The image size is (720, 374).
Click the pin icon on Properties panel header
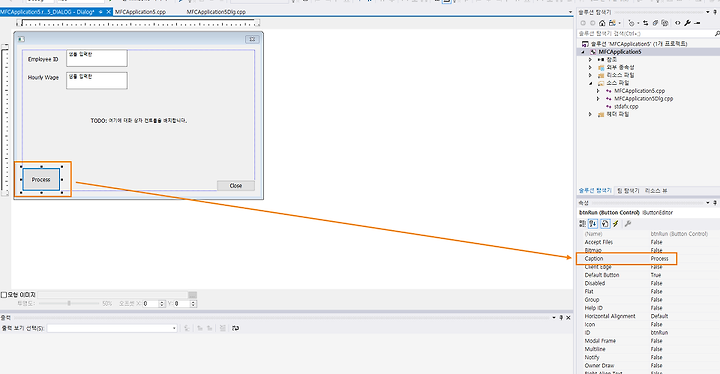(x=715, y=203)
